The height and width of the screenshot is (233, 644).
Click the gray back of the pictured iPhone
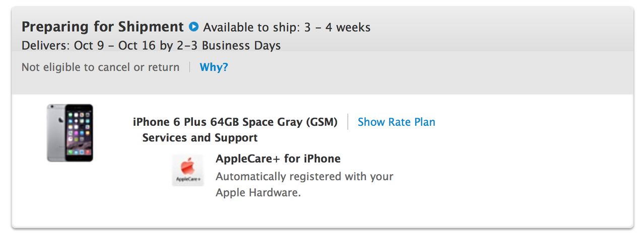point(56,133)
